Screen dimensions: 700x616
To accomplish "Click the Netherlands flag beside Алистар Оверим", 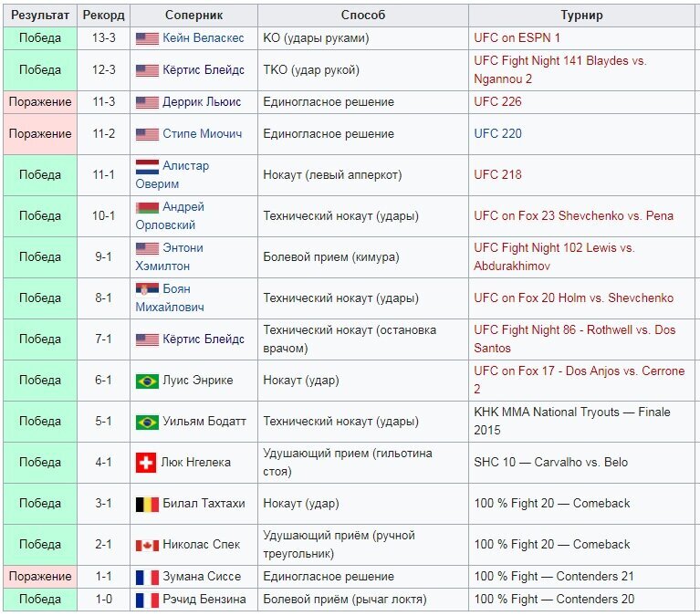I will 147,166.
